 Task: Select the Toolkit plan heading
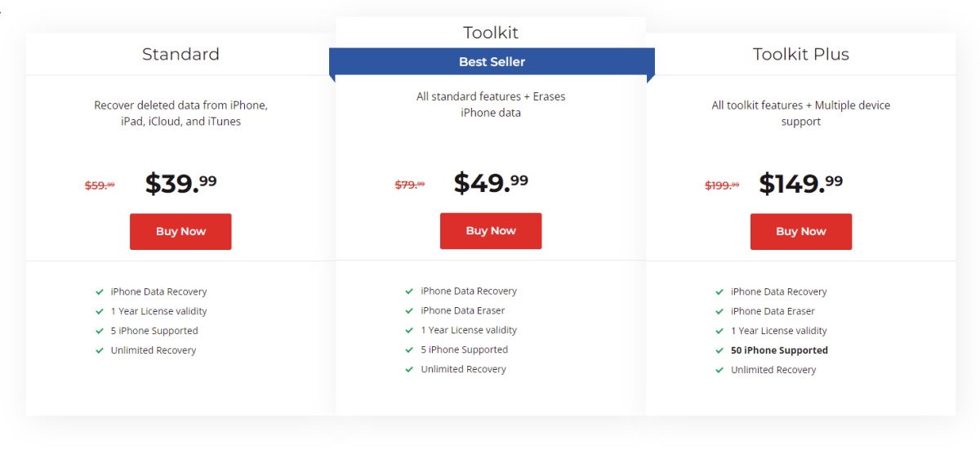pyautogui.click(x=491, y=33)
